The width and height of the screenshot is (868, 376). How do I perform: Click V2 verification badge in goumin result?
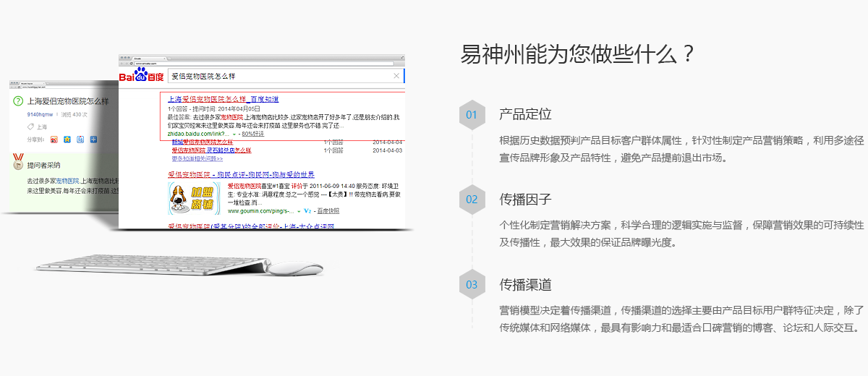307,211
